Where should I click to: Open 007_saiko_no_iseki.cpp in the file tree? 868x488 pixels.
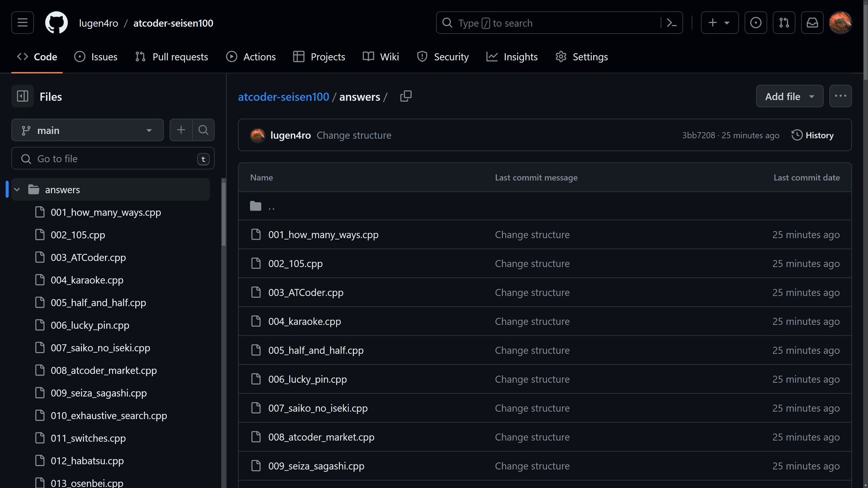(100, 348)
